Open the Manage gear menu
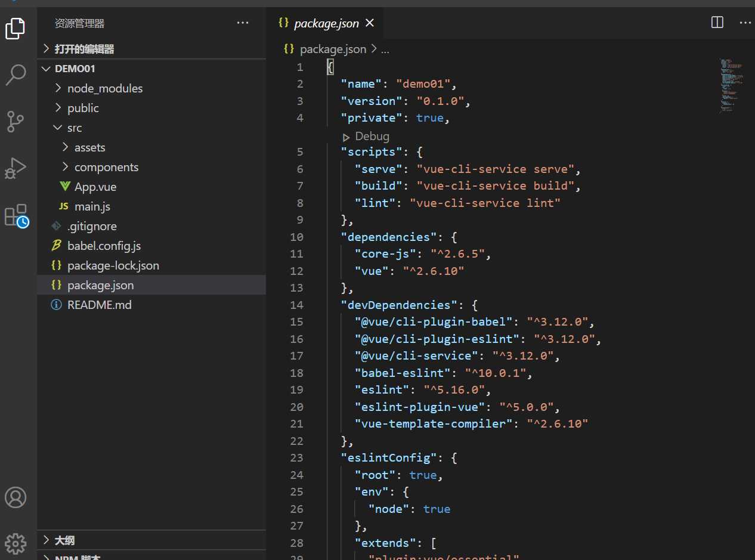 pos(16,543)
